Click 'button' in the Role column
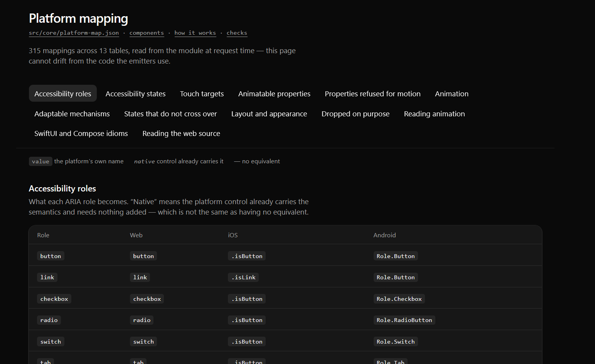The width and height of the screenshot is (595, 364). pyautogui.click(x=51, y=256)
